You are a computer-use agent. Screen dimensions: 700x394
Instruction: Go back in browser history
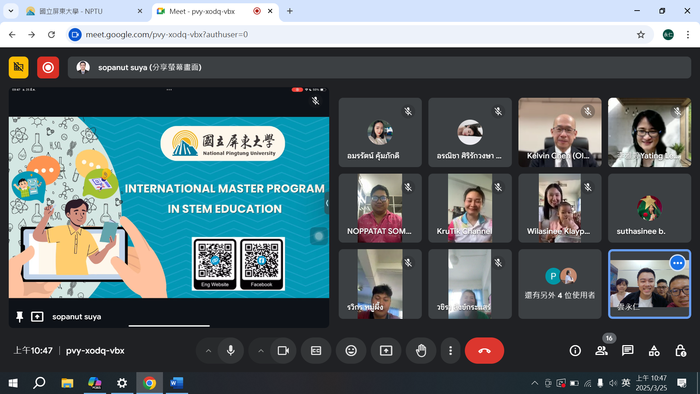click(x=12, y=34)
